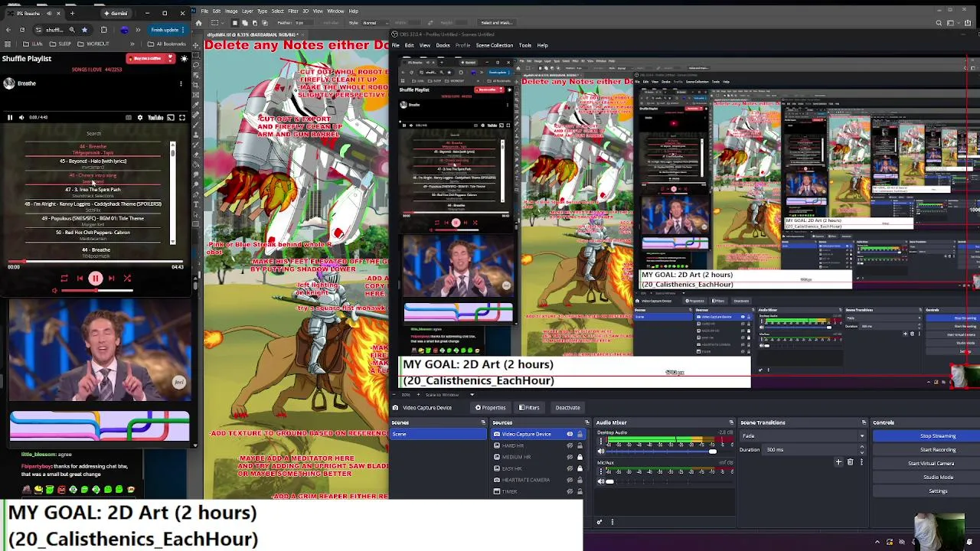Choose Add to selection mode in Photoshop

[245, 23]
